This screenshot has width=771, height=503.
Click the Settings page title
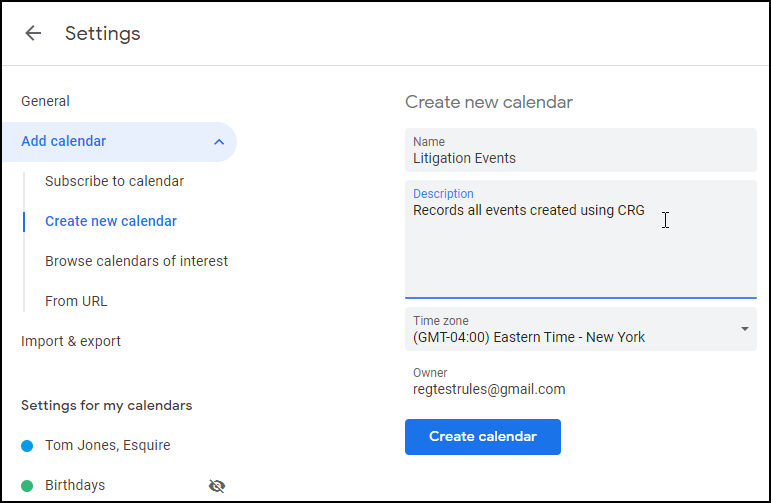(x=102, y=33)
